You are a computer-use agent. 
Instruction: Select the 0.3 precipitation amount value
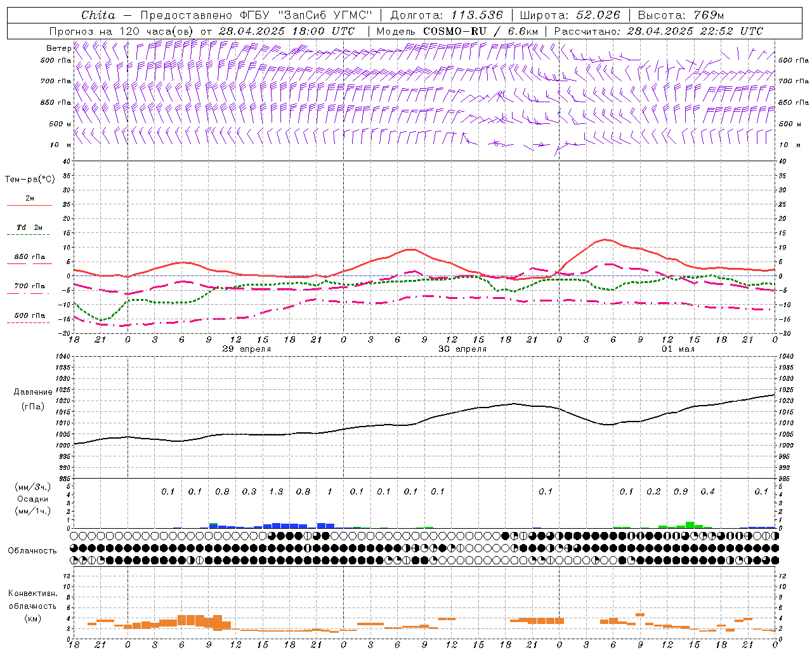[249, 492]
